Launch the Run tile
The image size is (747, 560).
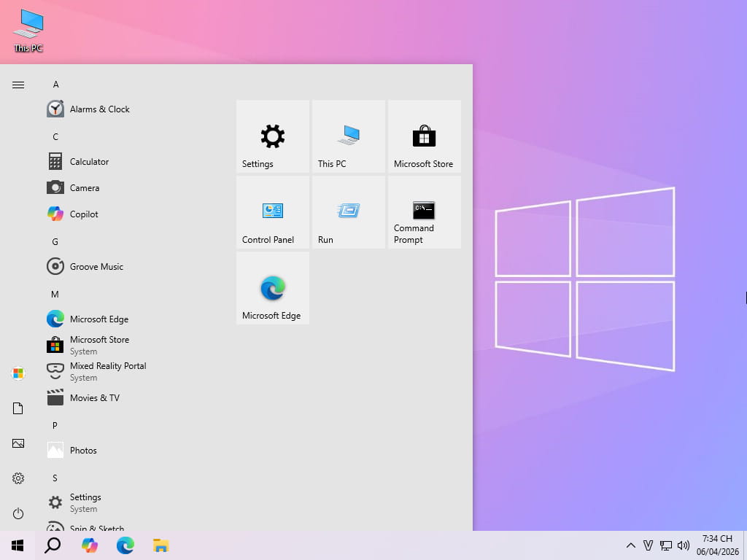click(x=348, y=212)
